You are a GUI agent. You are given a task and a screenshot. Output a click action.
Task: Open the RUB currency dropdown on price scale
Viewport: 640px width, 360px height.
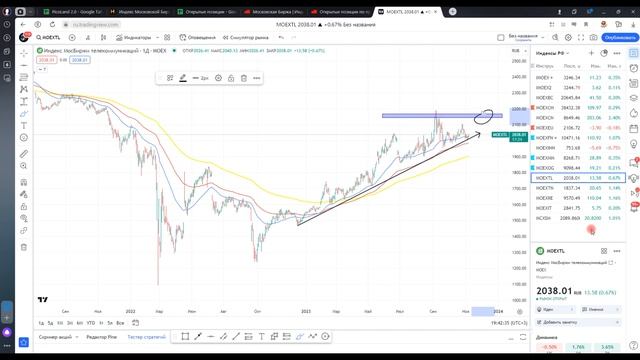pyautogui.click(x=518, y=51)
